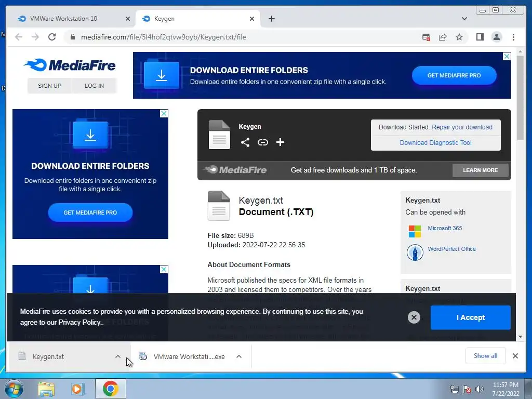Click the Microsoft 365 logo icon

pyautogui.click(x=415, y=231)
